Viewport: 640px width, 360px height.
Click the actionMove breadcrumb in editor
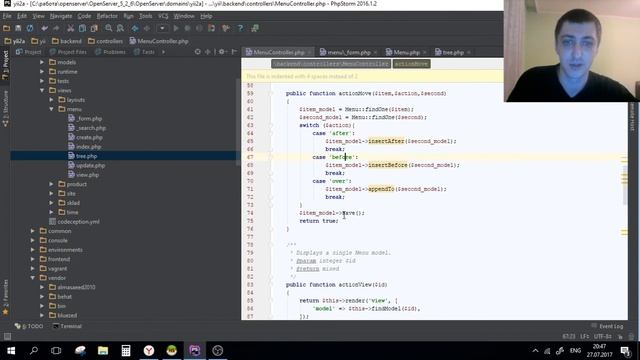(411, 64)
